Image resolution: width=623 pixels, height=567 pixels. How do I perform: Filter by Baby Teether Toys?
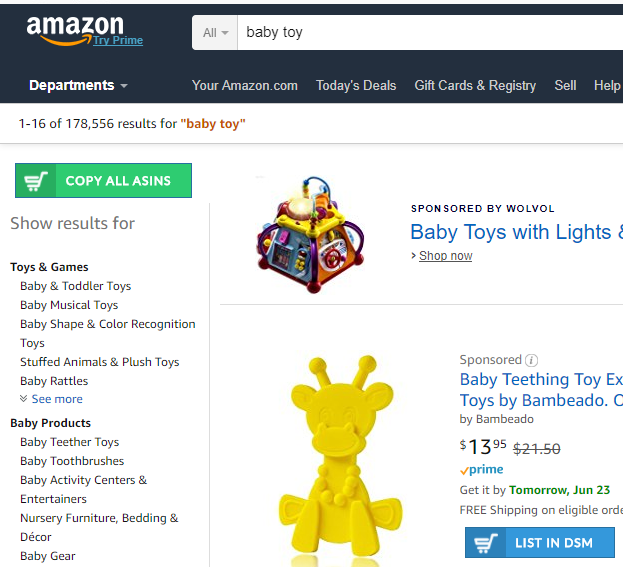coord(70,442)
